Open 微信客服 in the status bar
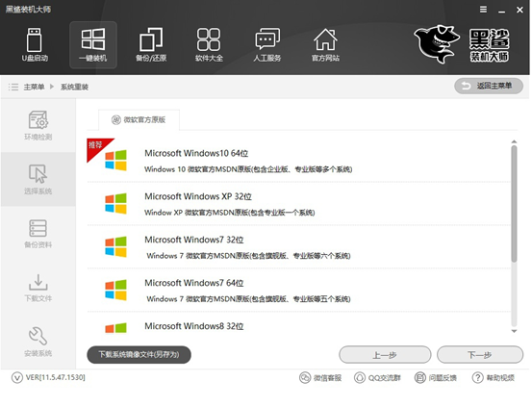The height and width of the screenshot is (407, 532). click(320, 377)
